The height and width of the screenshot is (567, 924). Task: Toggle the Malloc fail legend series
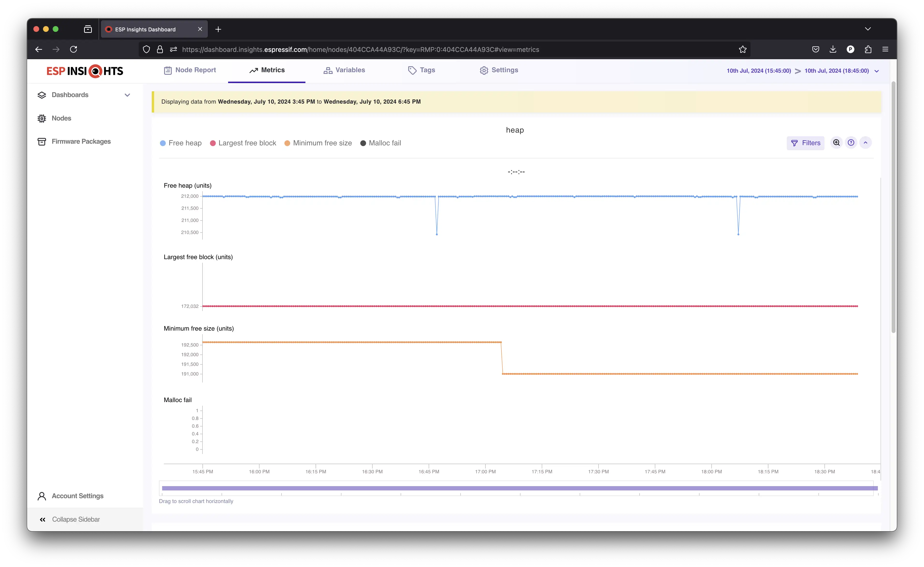click(x=380, y=143)
